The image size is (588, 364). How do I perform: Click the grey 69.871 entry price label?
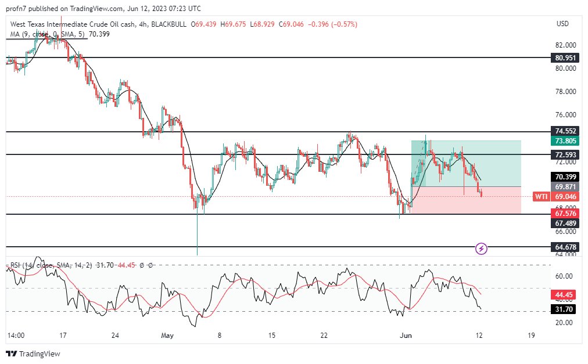pos(565,187)
